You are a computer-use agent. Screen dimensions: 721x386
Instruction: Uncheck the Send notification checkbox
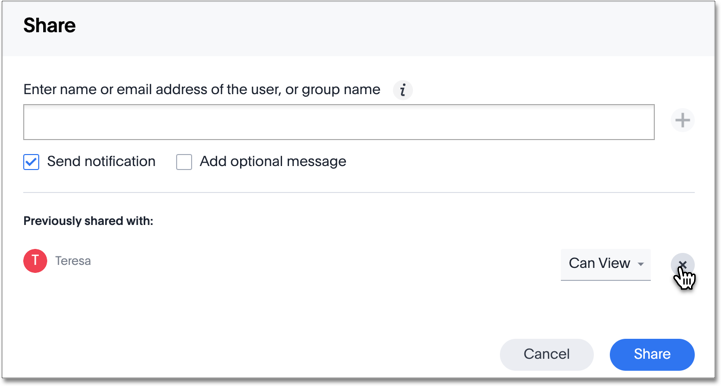[x=31, y=162]
